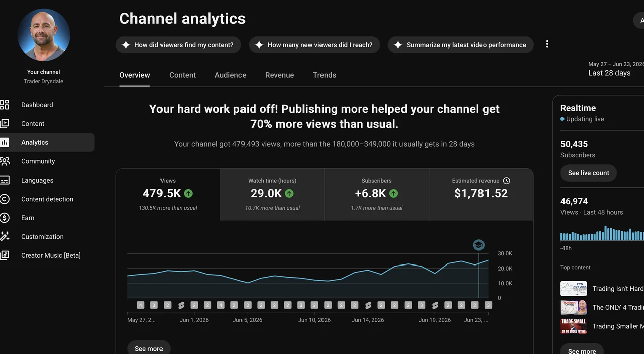
Task: Click the 'Top content' heading
Action: 576,268
